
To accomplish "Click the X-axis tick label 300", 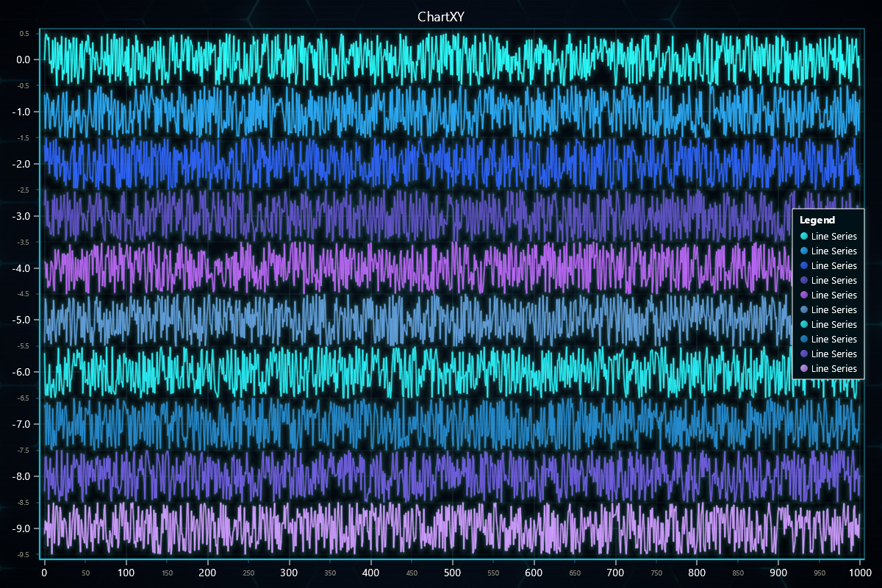I will [290, 572].
